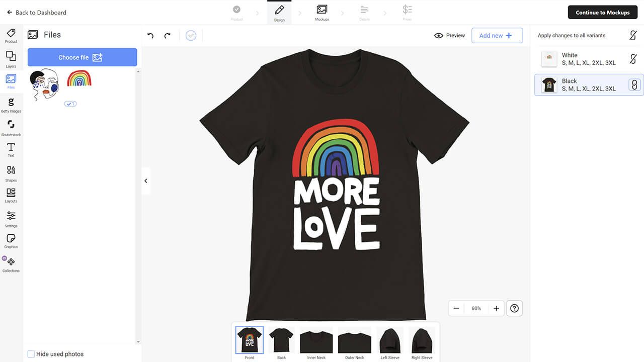Screen dimensions: 644x362
Task: Select the Text tool in sidebar
Action: [x=11, y=148]
